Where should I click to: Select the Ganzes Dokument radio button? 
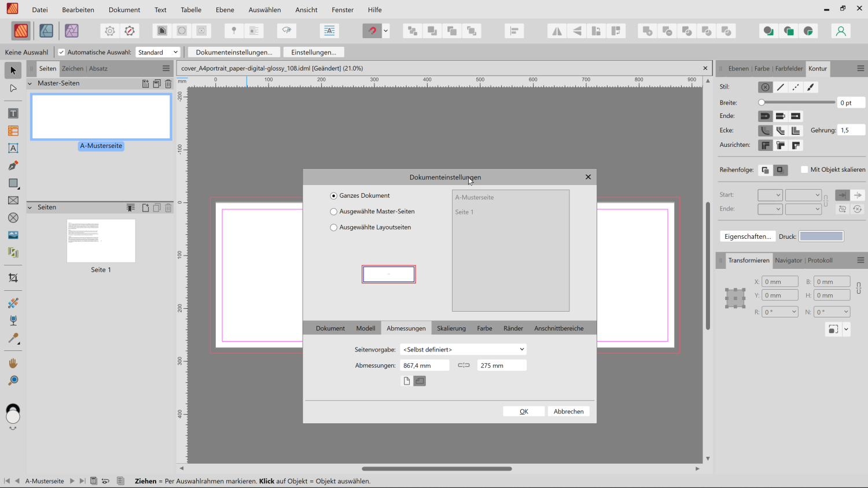click(x=334, y=196)
